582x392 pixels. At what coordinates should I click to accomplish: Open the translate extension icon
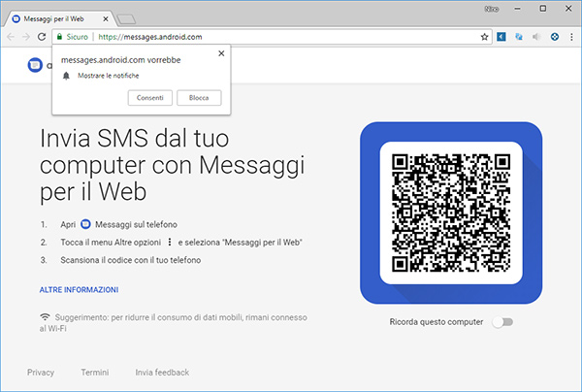(x=519, y=37)
